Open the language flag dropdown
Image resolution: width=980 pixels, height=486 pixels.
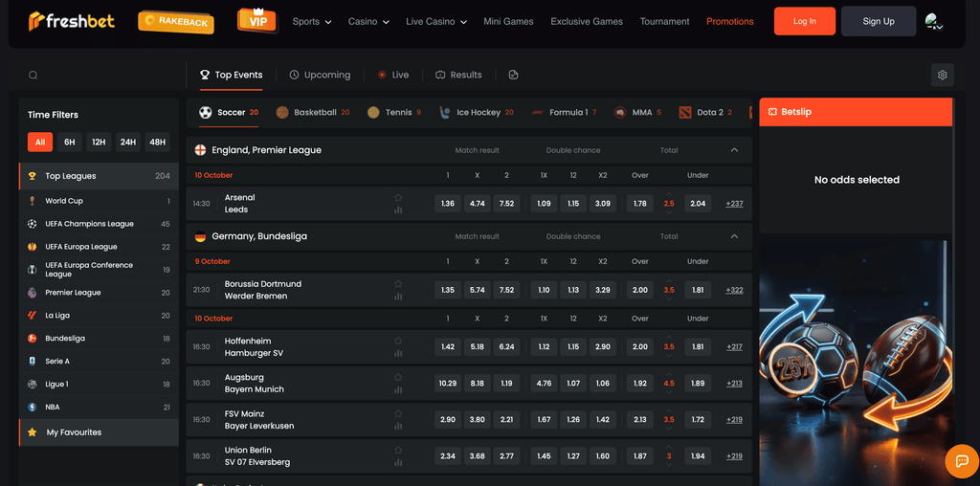click(x=934, y=22)
